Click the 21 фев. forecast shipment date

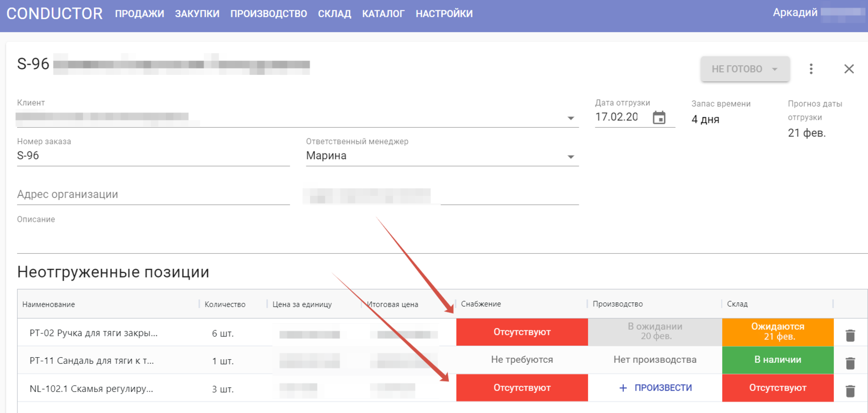[807, 133]
